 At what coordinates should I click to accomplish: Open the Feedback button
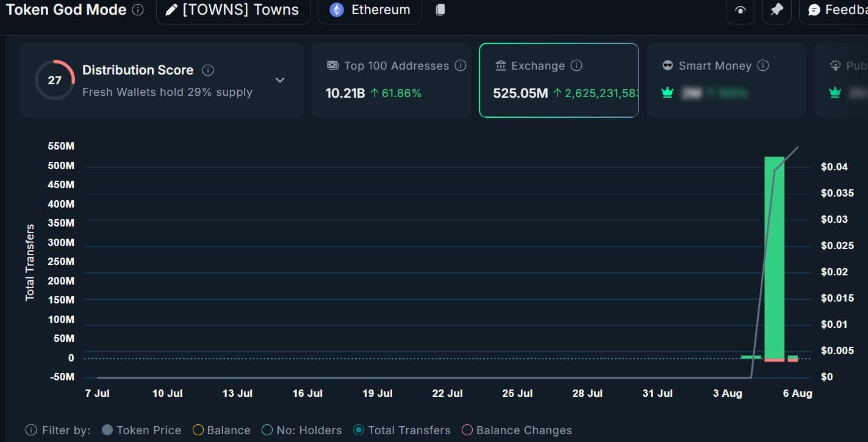point(836,10)
